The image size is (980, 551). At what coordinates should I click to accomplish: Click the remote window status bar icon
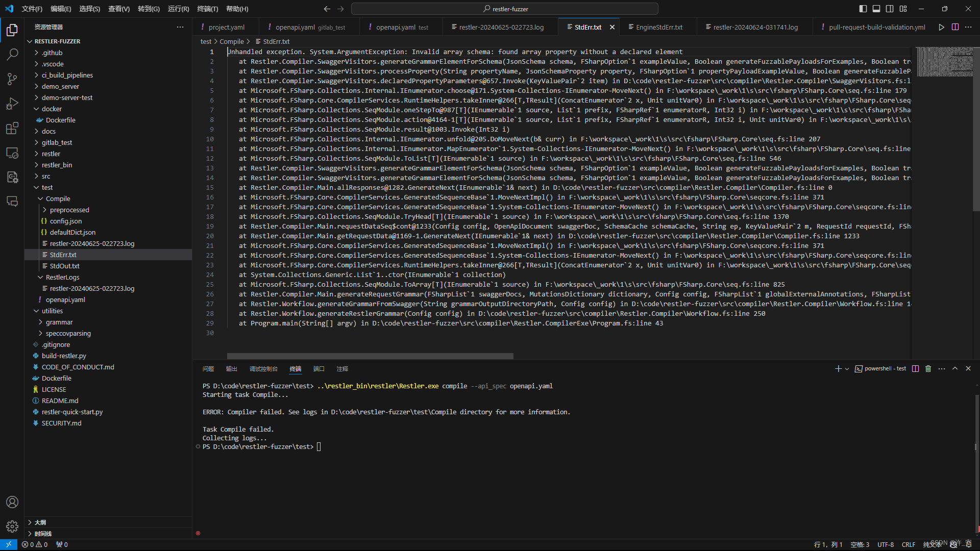9,544
